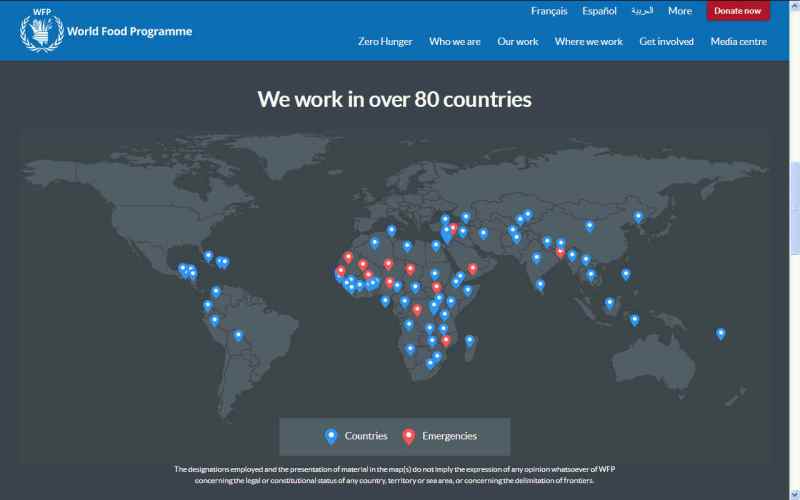
Task: Expand the More languages option
Action: coord(679,11)
